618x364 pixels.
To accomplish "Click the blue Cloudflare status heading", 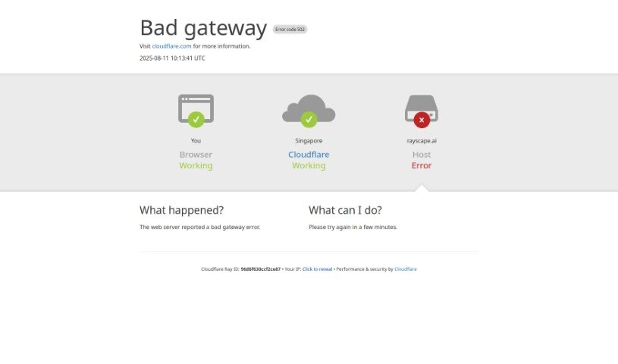I will pyautogui.click(x=309, y=155).
